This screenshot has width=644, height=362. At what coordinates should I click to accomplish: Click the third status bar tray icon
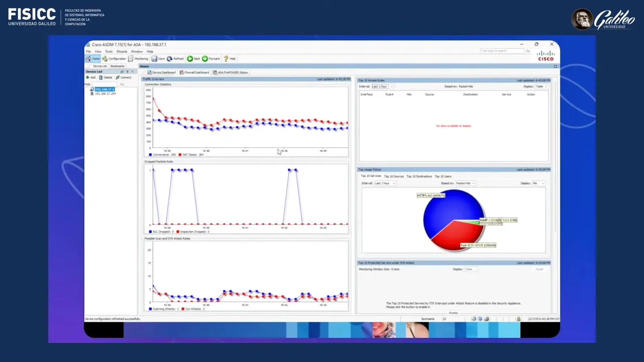(x=486, y=319)
